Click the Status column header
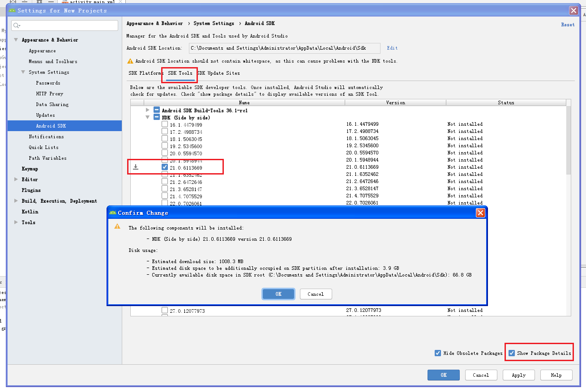Image resolution: width=586 pixels, height=392 pixels. [506, 102]
